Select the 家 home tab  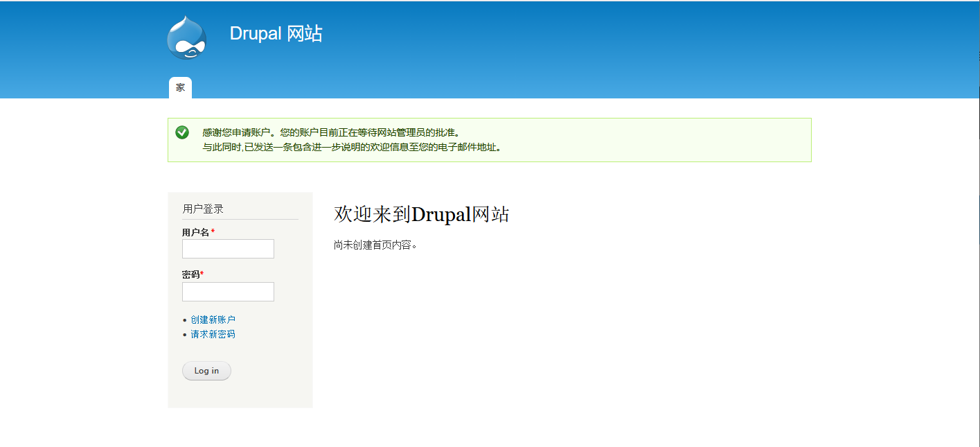180,88
